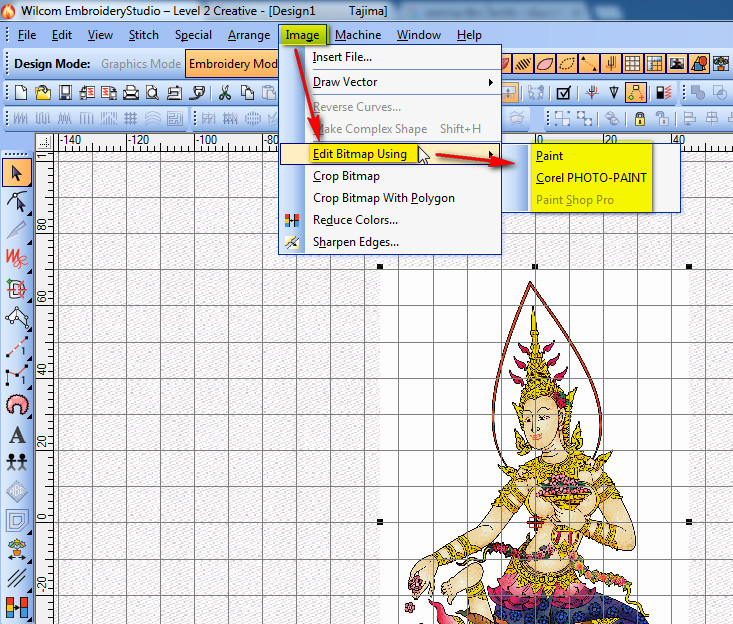Open the Stitch menu
The width and height of the screenshot is (733, 624).
coord(144,35)
